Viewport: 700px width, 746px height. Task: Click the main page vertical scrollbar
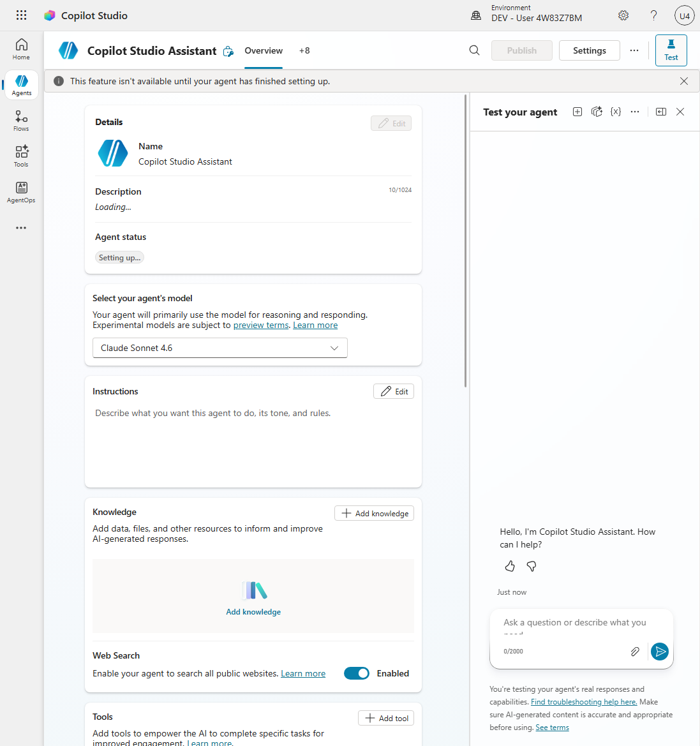click(465, 240)
